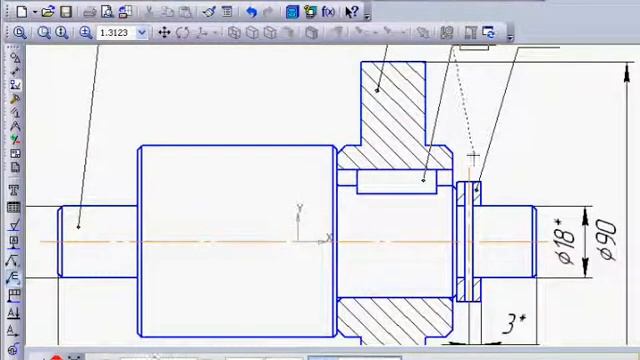Redo the last undone action
Viewport: 640px width, 360px height.
pos(269,12)
